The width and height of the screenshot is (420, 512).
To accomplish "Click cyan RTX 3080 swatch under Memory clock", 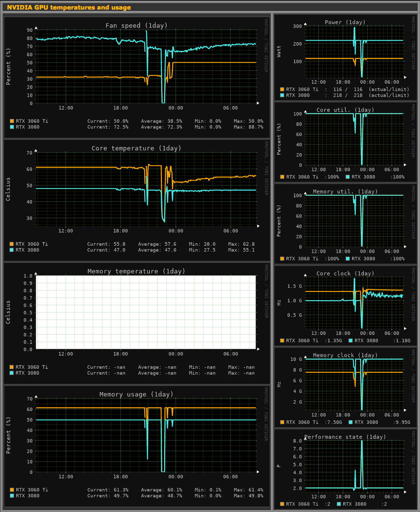I will (x=350, y=422).
